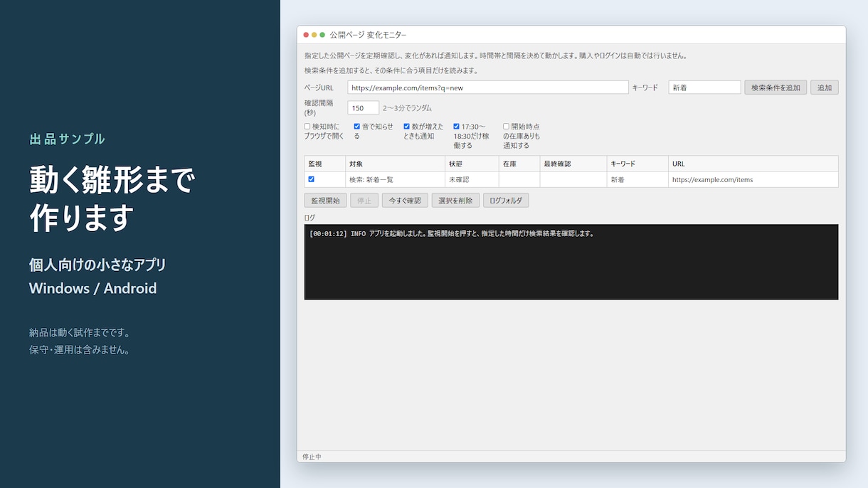Click the Windows / Android text
This screenshot has width=868, height=488.
pyautogui.click(x=92, y=288)
